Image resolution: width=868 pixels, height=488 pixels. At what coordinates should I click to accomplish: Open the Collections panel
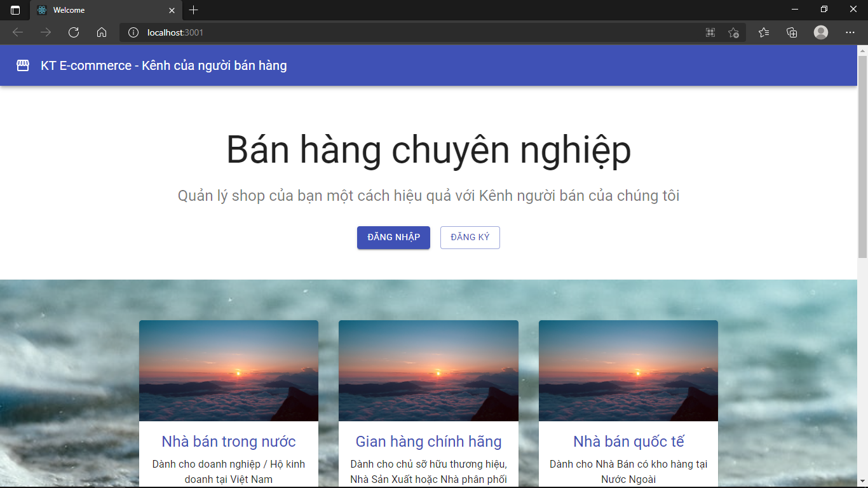792,32
